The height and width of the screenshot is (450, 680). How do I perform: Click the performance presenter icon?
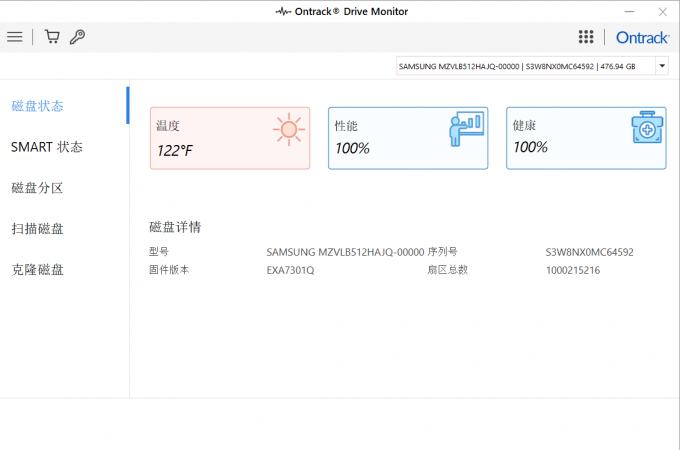467,129
